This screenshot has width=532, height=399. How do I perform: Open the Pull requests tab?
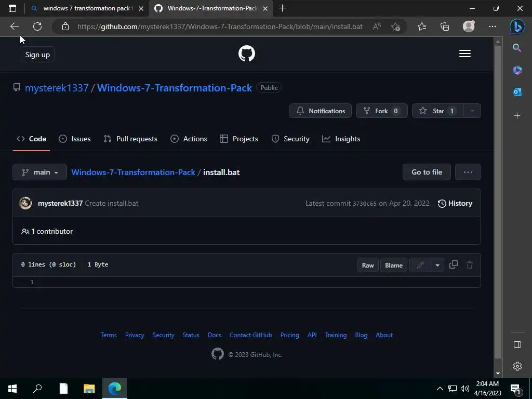[130, 139]
